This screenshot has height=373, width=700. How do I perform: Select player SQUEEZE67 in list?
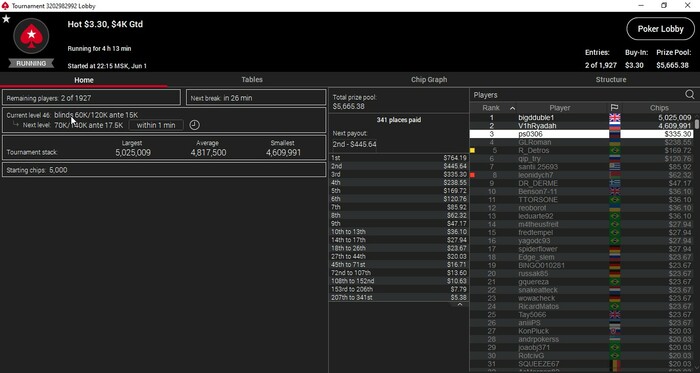tap(582, 364)
